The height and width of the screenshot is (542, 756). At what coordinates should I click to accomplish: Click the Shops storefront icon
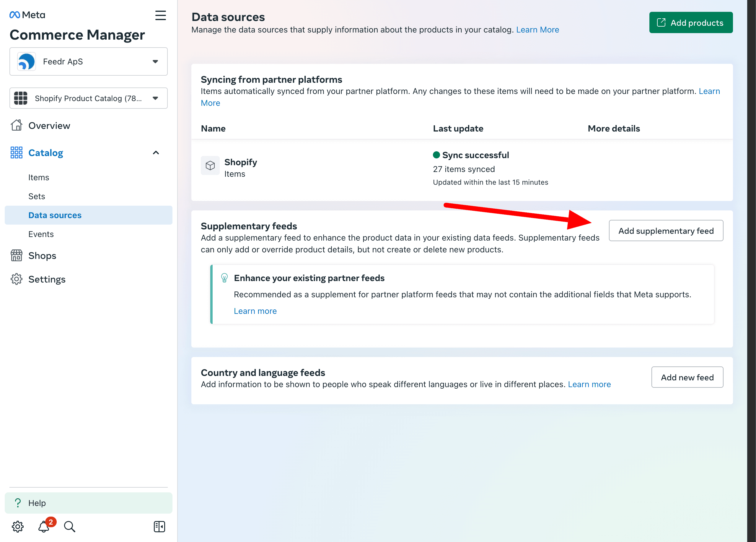16,255
